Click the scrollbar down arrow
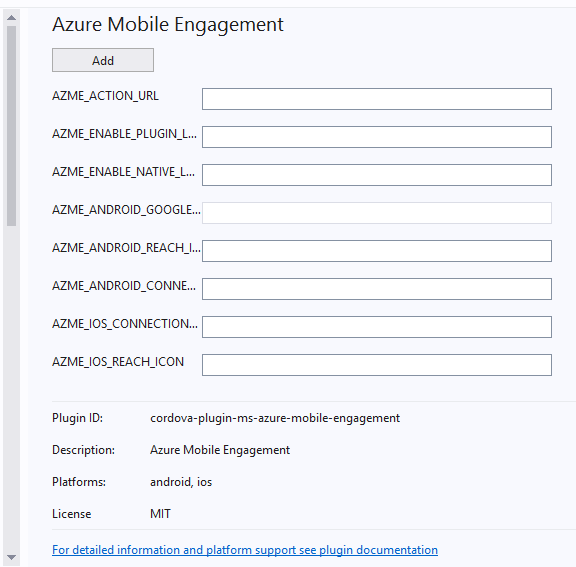This screenshot has height=567, width=576. click(11, 557)
